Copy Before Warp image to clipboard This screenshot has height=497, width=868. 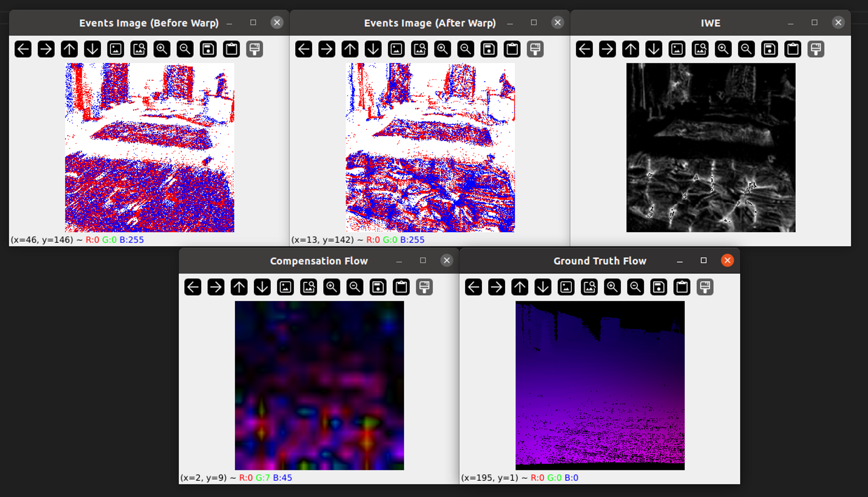231,49
